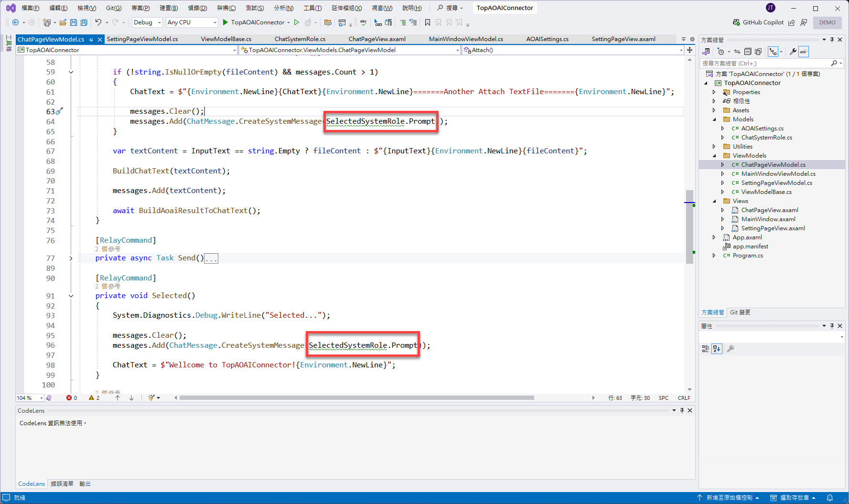This screenshot has height=504, width=849.
Task: Toggle alphabetical sort in Properties panel
Action: click(x=717, y=349)
